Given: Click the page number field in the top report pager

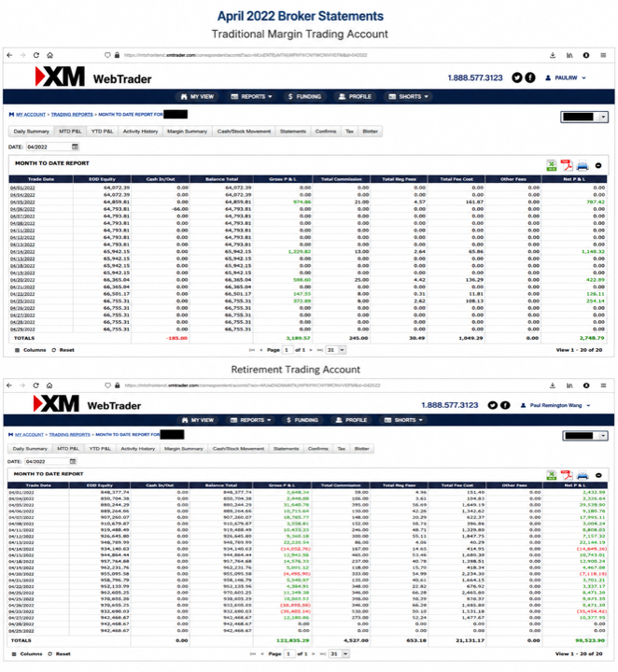Looking at the screenshot, I should tap(288, 350).
